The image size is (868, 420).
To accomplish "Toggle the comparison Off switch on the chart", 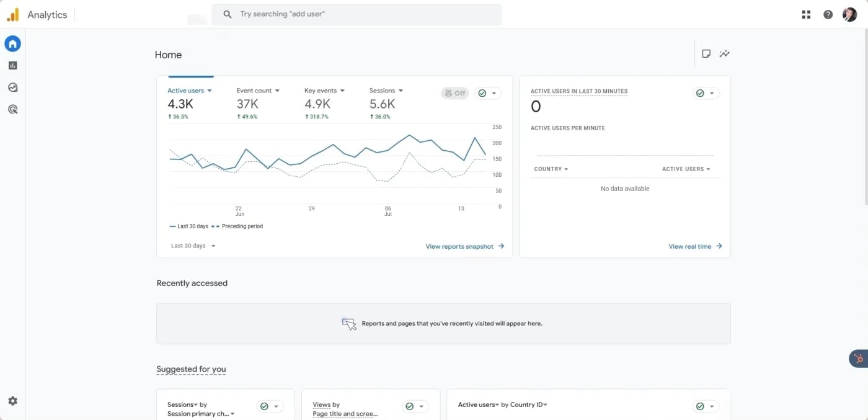I will point(455,92).
